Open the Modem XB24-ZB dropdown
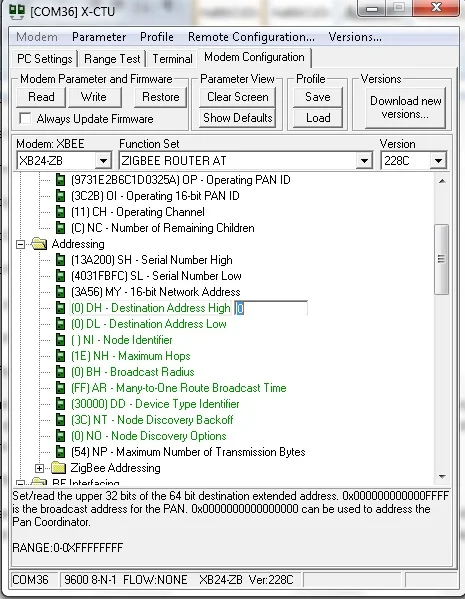 [103, 161]
